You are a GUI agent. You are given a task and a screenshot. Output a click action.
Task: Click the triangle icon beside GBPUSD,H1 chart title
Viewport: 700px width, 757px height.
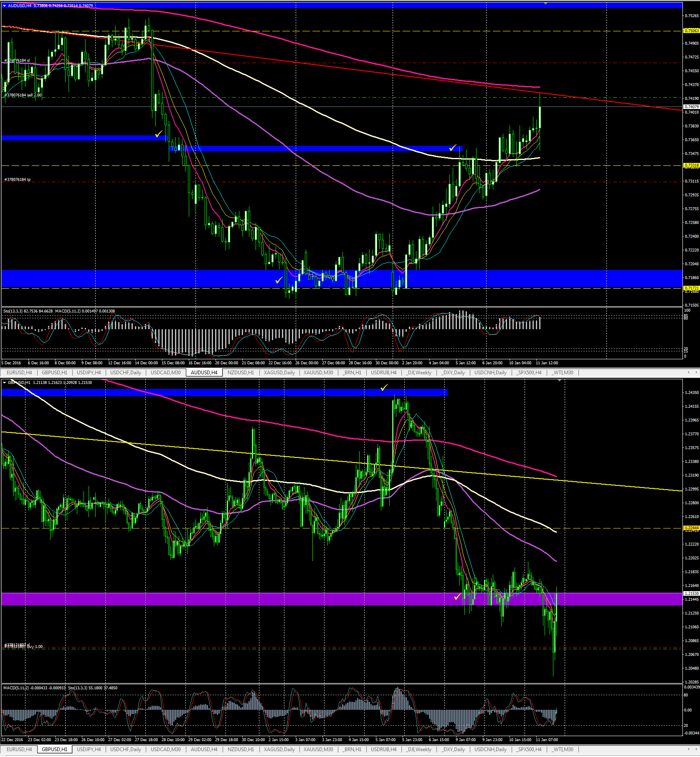[5, 382]
